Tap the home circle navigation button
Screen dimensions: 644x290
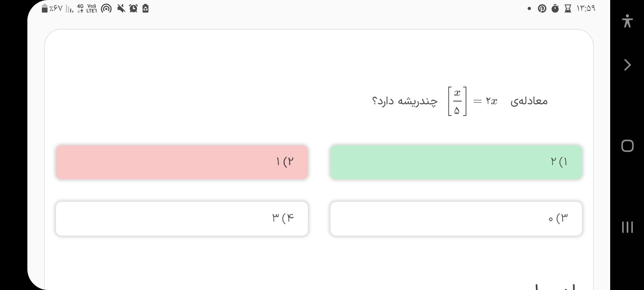tap(627, 146)
